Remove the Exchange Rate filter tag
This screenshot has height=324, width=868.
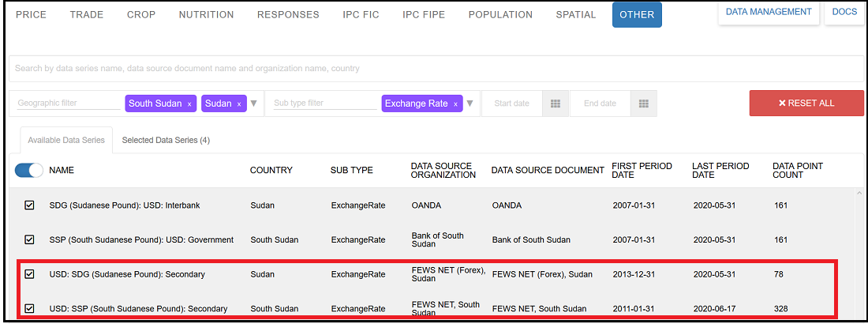coord(455,104)
